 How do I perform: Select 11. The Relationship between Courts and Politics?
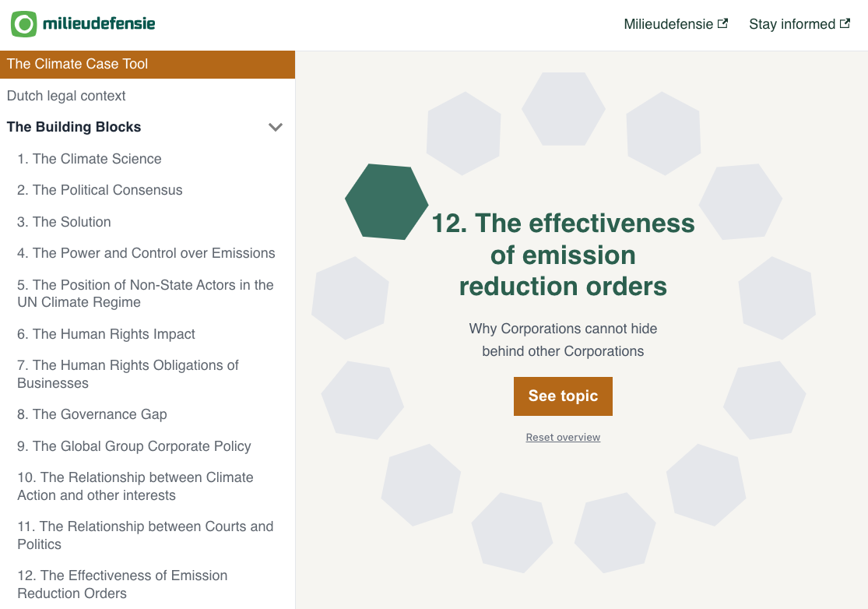tap(145, 535)
